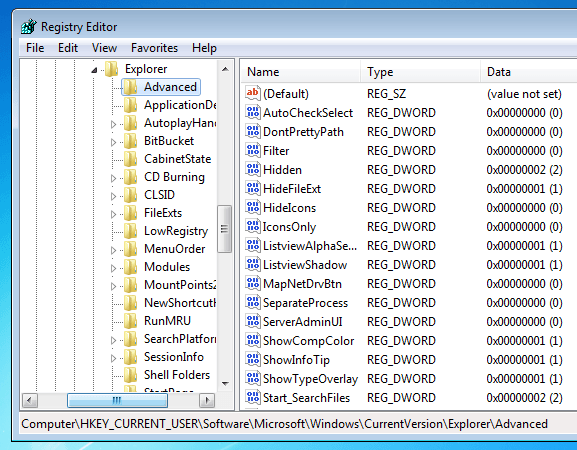Image resolution: width=577 pixels, height=450 pixels.
Task: Select the (Default) string value icon
Action: (x=253, y=93)
